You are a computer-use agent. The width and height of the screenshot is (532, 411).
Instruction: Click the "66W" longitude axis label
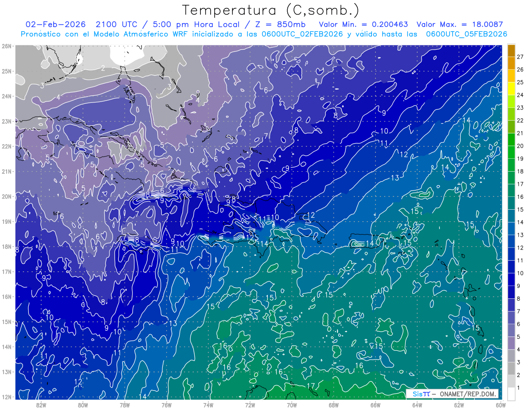coord(375,405)
